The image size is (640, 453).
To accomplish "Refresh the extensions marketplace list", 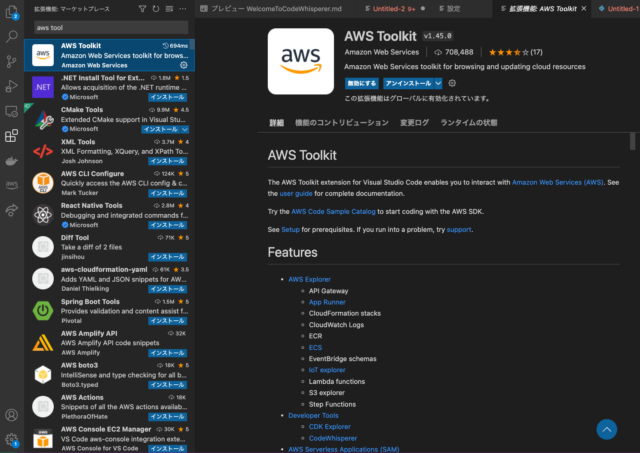I will (x=156, y=9).
